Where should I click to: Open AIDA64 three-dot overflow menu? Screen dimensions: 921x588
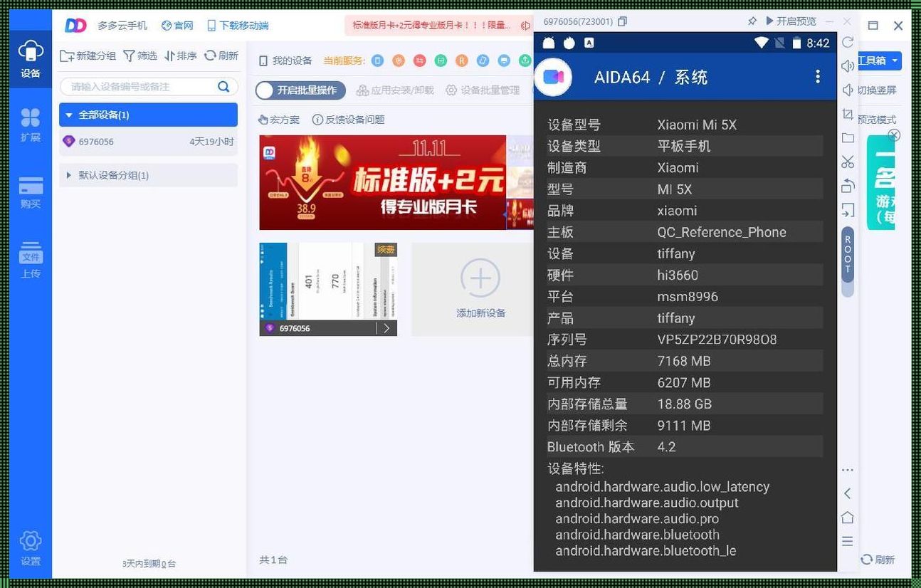(x=818, y=76)
